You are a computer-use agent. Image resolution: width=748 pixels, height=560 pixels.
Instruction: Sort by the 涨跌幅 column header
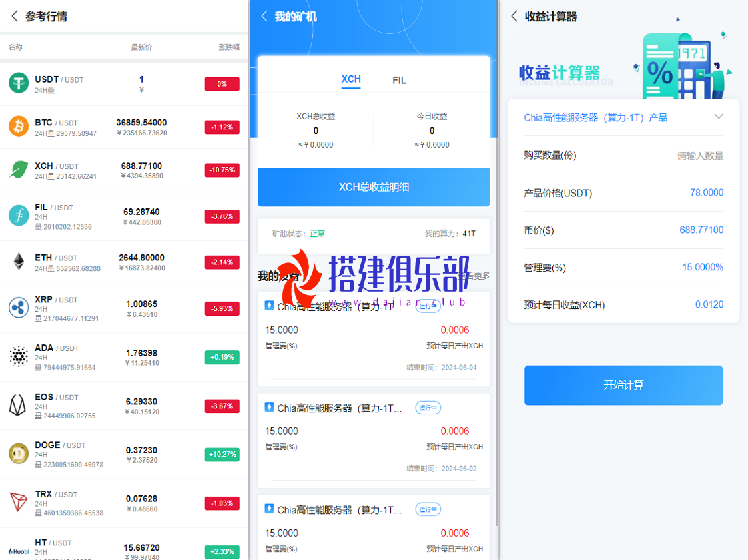coord(229,47)
